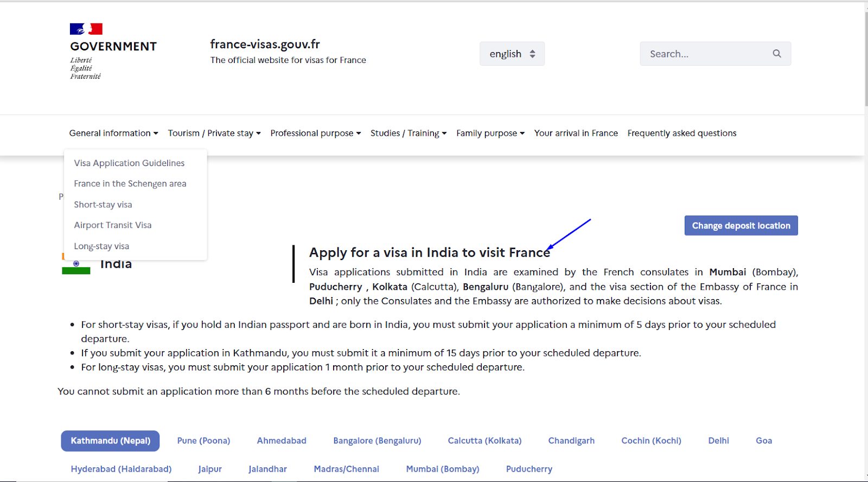Open the english language selector
This screenshot has height=482, width=868.
pos(512,54)
